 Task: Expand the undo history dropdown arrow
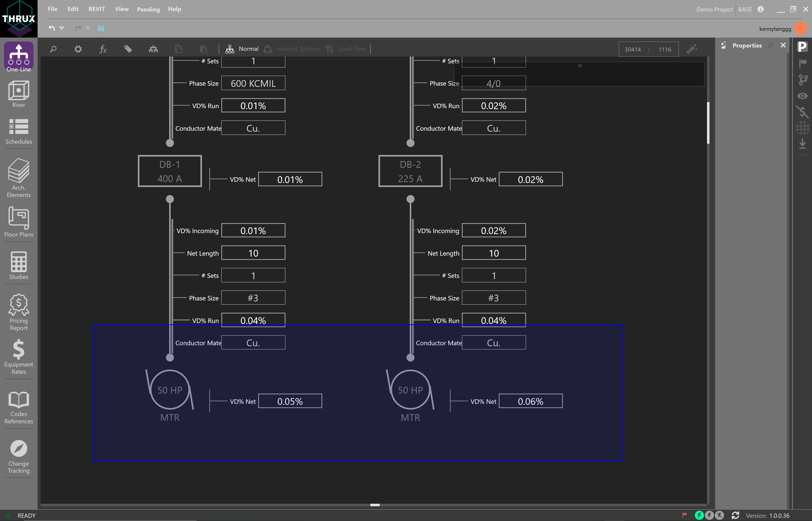click(x=62, y=29)
